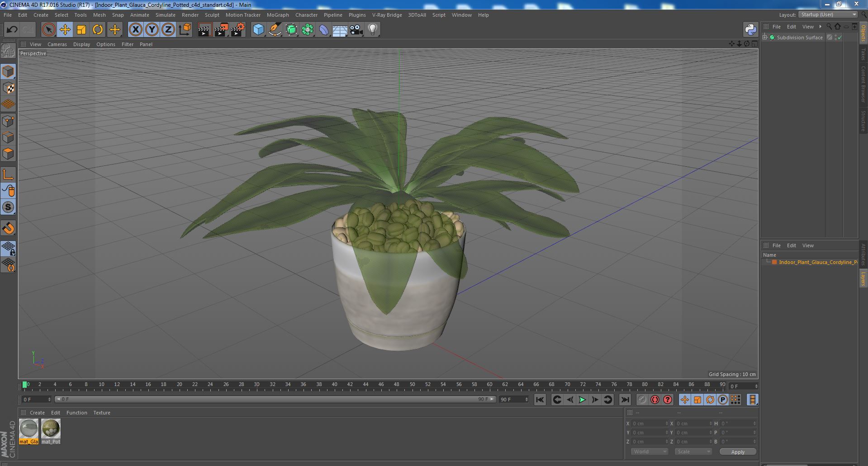Open Edit Render Settings icon

click(237, 30)
